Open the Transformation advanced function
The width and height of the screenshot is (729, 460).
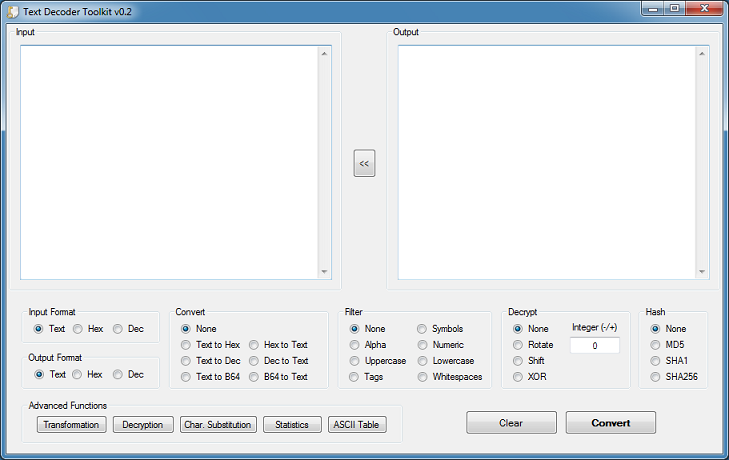pos(71,425)
